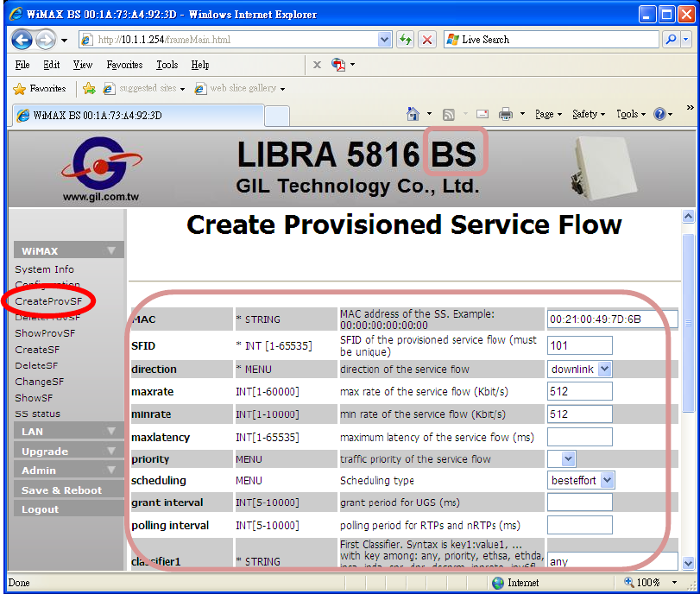Click the maxrate input field
This screenshot has height=594, width=700.
(580, 391)
